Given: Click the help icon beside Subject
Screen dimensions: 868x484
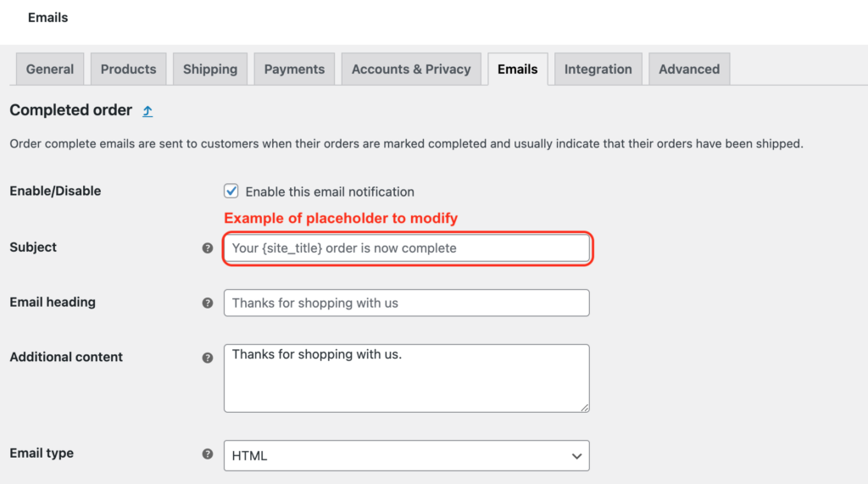Looking at the screenshot, I should (x=208, y=248).
